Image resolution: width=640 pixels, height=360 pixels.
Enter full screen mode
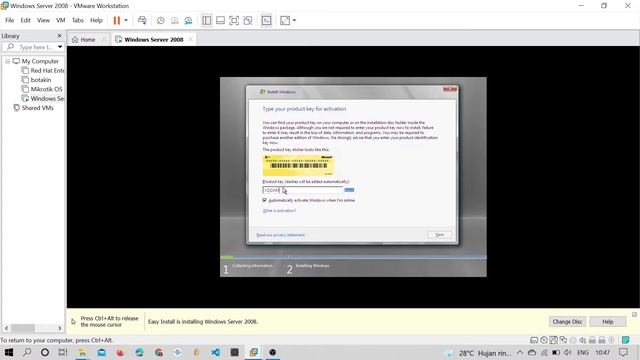coord(234,20)
